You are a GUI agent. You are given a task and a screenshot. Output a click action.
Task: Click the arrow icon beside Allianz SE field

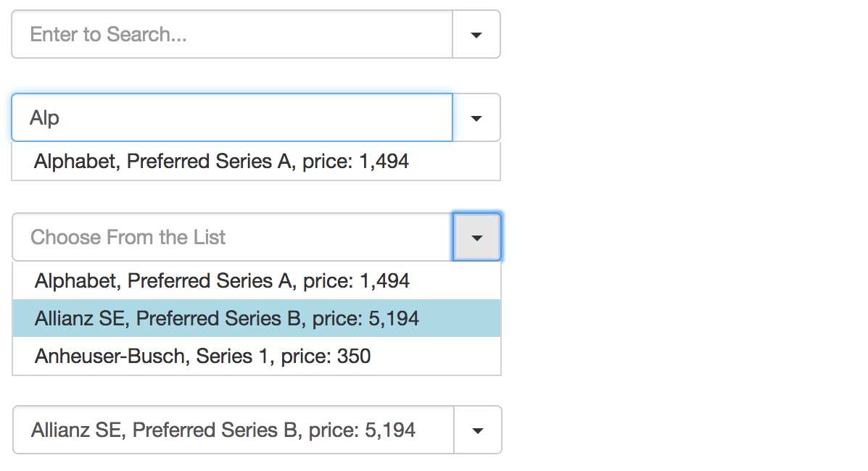[478, 430]
